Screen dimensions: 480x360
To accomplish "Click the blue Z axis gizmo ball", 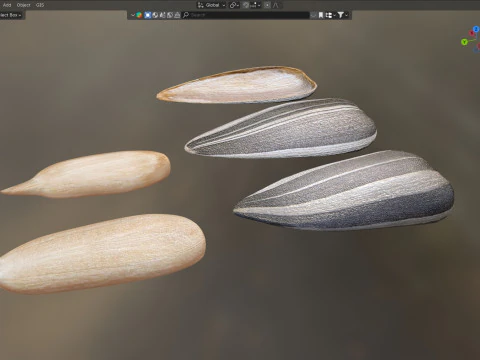I will point(476,29).
